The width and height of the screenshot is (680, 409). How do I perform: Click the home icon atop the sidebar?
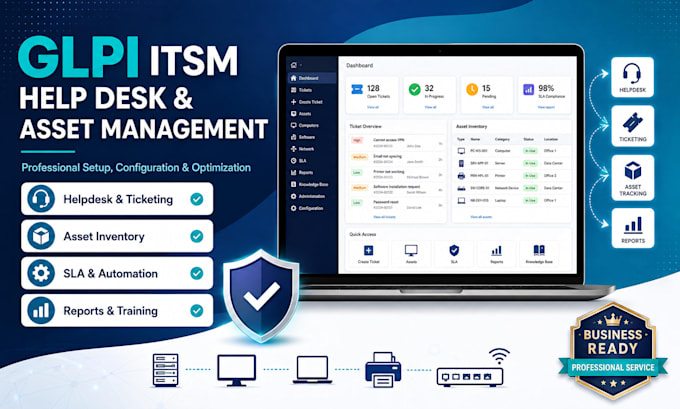(x=294, y=65)
